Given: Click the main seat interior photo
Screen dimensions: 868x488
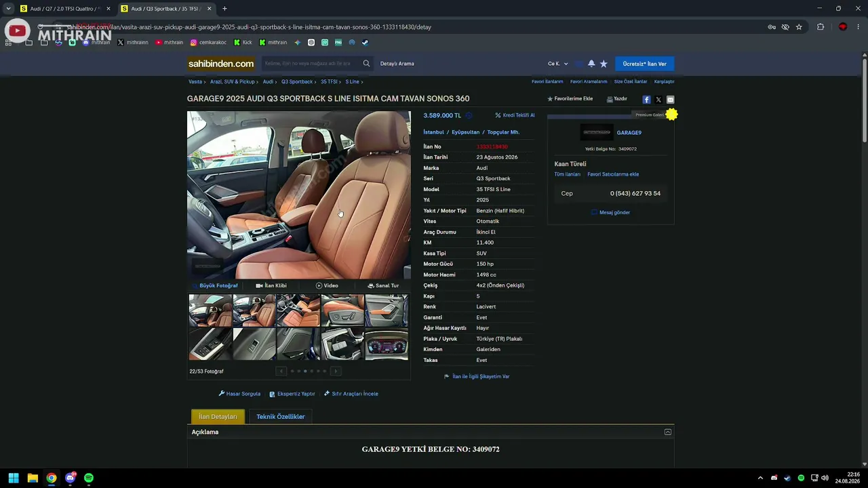Looking at the screenshot, I should pyautogui.click(x=299, y=195).
